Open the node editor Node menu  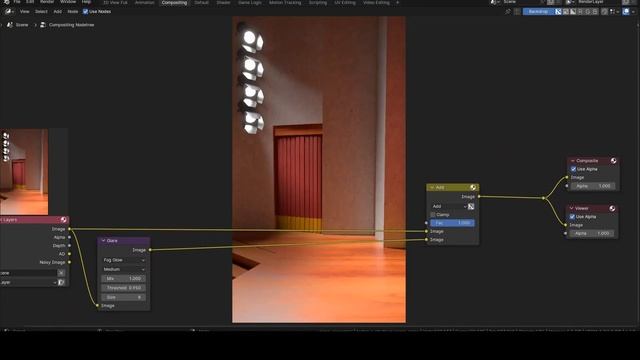(x=73, y=11)
